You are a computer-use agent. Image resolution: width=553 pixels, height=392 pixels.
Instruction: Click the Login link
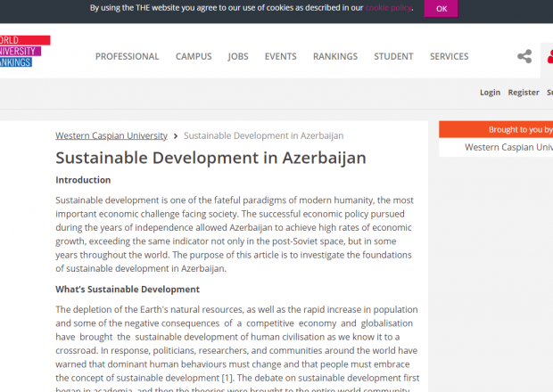tap(490, 93)
